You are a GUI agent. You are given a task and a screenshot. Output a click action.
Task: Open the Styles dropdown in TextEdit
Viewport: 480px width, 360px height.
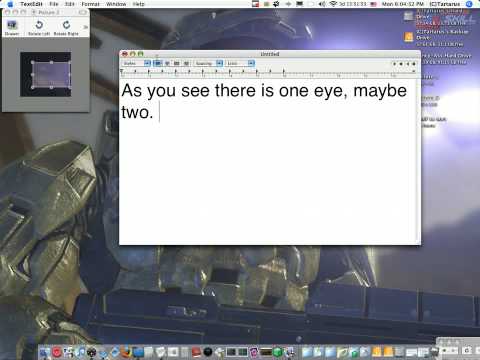pyautogui.click(x=137, y=63)
